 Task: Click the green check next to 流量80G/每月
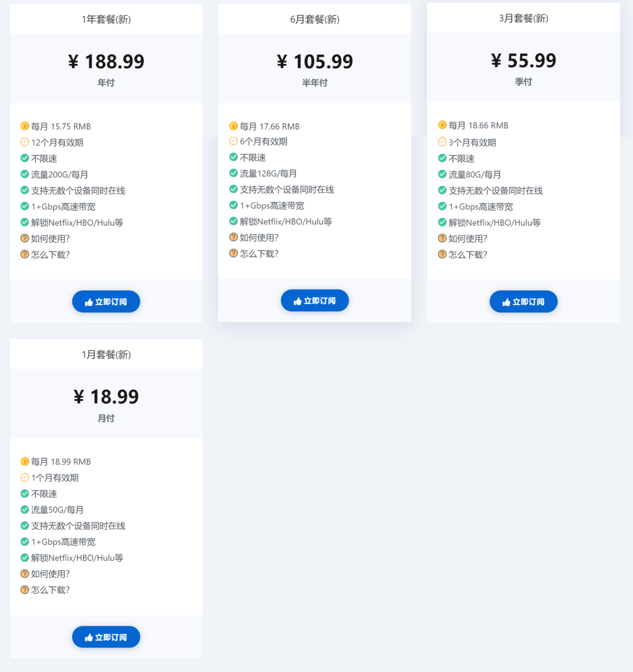tap(442, 174)
